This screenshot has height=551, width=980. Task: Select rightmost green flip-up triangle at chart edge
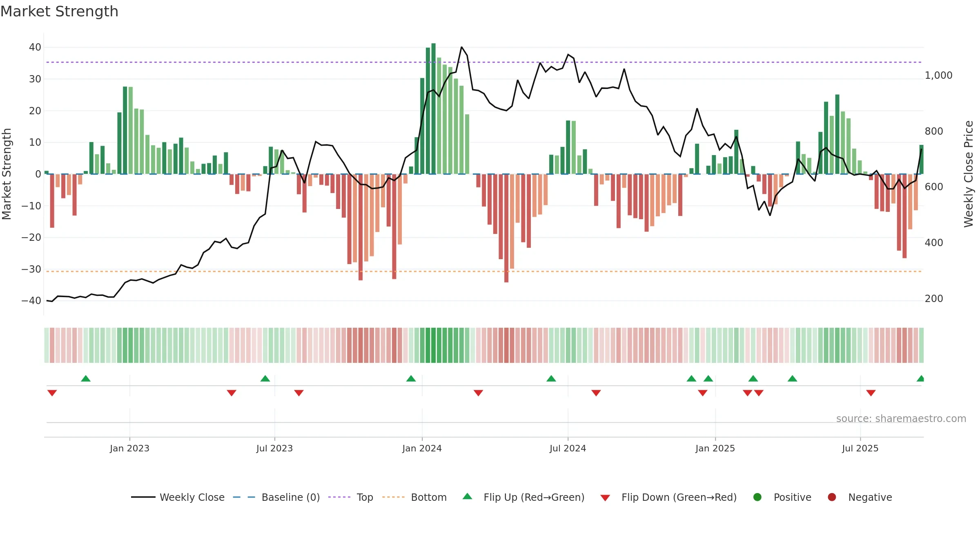point(920,378)
